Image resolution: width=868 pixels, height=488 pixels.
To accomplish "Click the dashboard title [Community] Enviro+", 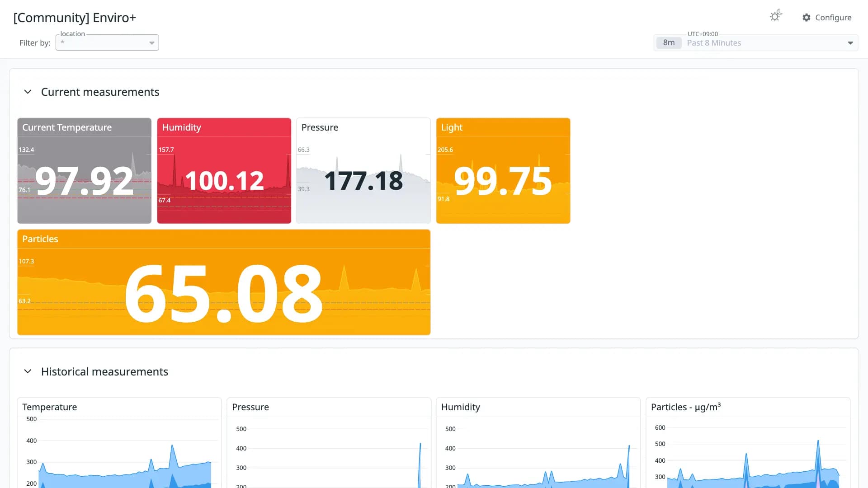I will tap(75, 18).
